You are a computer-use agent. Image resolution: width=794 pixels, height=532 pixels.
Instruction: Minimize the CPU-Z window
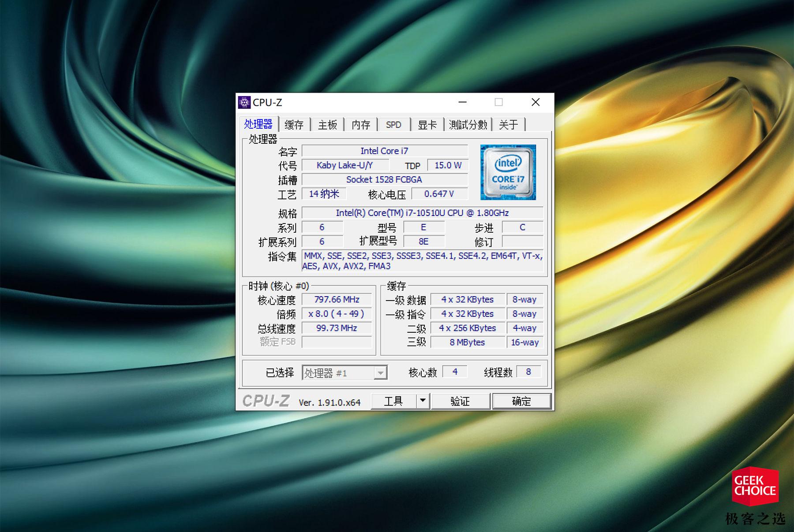coord(462,102)
